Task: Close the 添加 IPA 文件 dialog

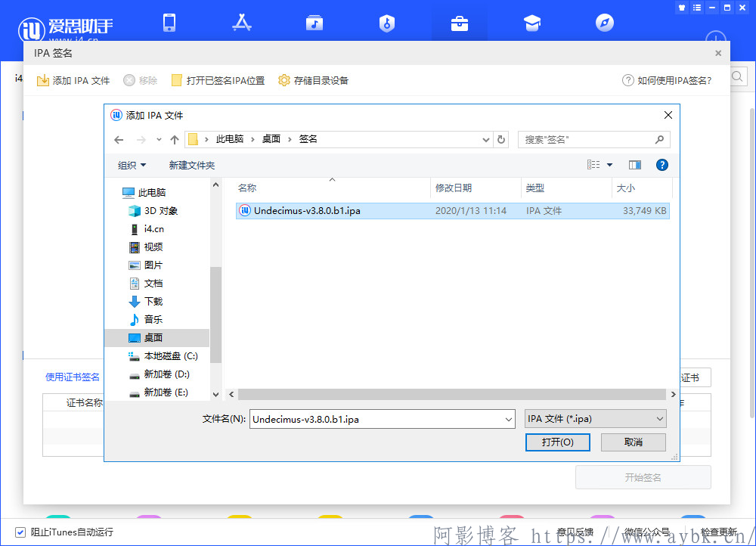Action: [x=668, y=115]
